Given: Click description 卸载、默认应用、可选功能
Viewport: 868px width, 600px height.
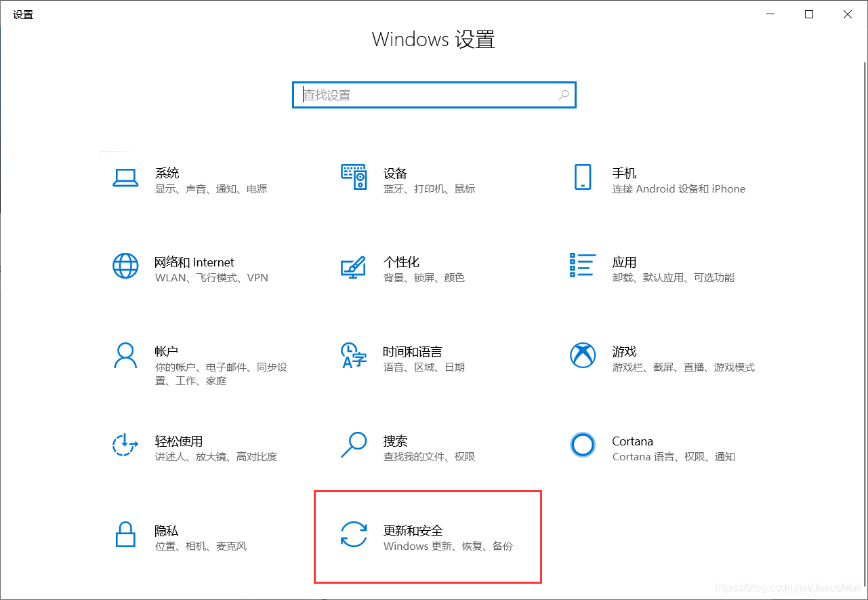Looking at the screenshot, I should coord(674,278).
